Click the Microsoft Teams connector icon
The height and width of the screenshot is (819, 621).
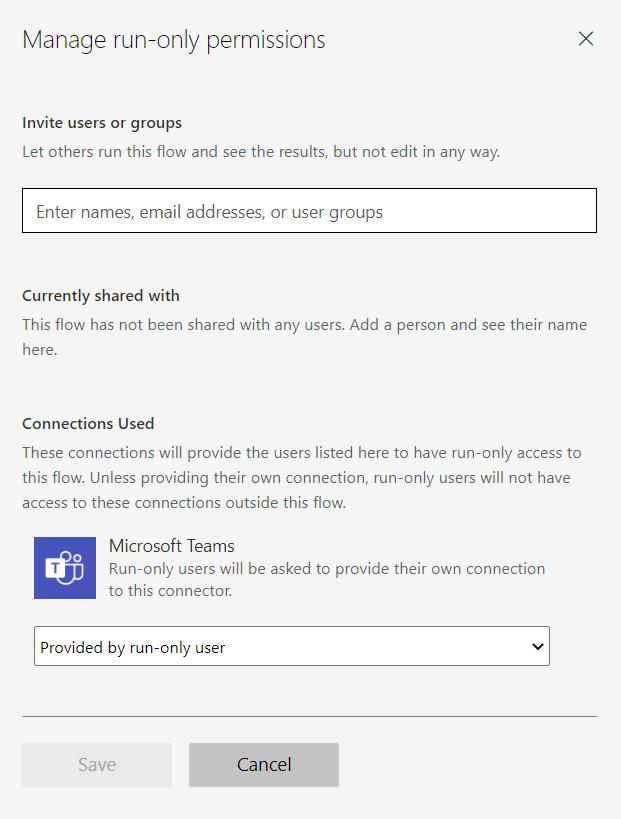[x=65, y=568]
